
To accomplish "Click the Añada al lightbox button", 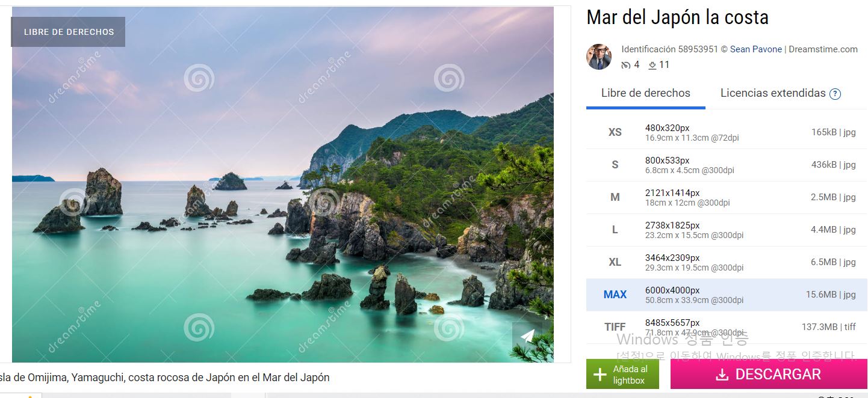I will 622,374.
